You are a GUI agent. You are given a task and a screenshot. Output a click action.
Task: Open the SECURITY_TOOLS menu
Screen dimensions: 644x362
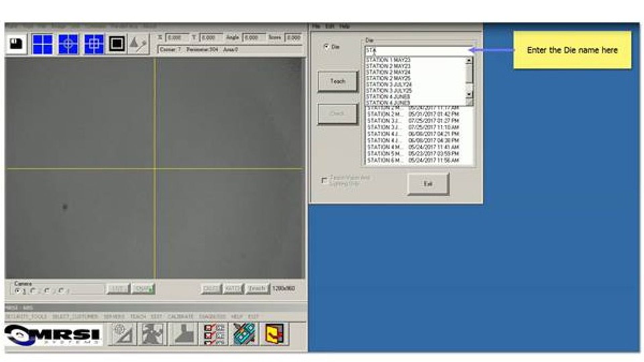[26, 317]
